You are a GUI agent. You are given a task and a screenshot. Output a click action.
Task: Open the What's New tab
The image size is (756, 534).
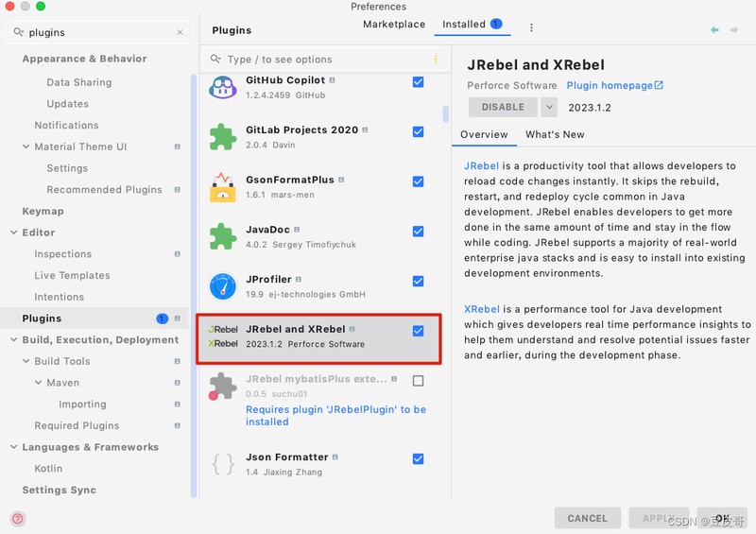(x=555, y=134)
